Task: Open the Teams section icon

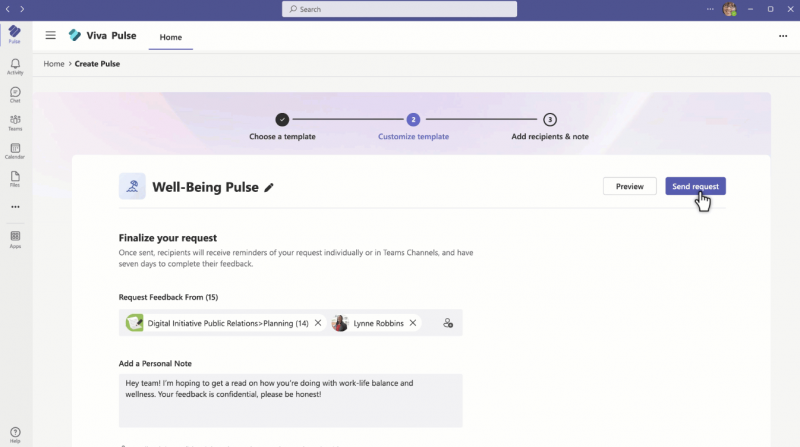Action: [x=15, y=122]
